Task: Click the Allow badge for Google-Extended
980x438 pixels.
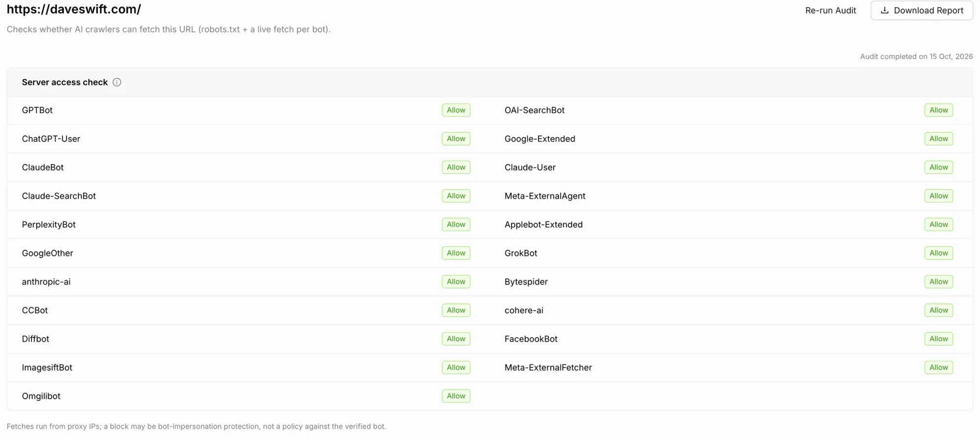Action: tap(939, 139)
